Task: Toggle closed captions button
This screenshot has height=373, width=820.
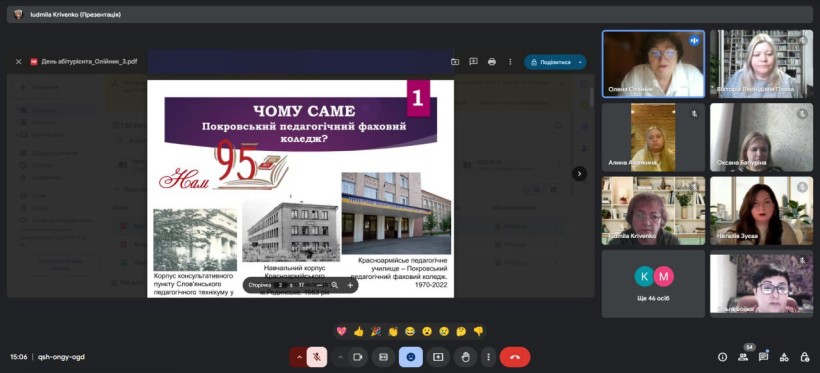Action: pyautogui.click(x=383, y=357)
